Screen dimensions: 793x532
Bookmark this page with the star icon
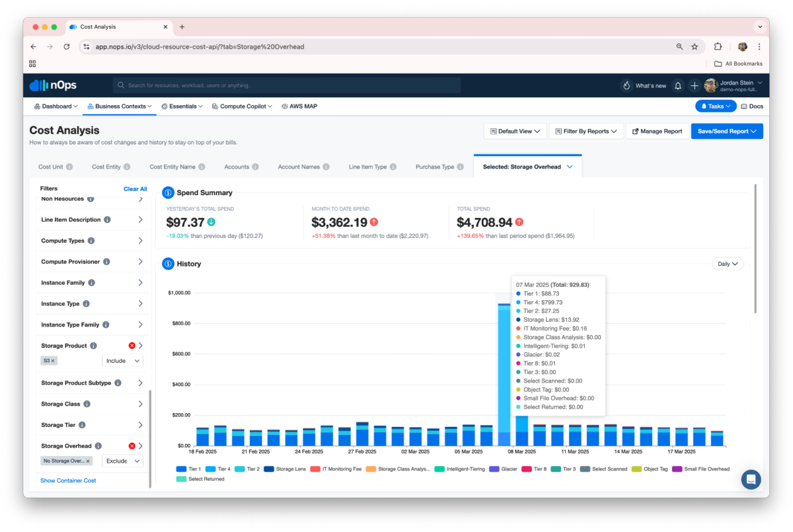[695, 47]
